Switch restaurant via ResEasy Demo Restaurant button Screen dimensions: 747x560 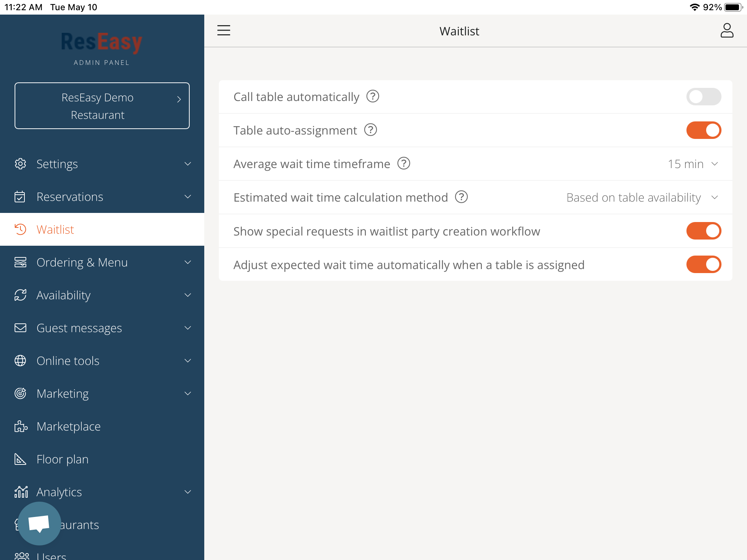(x=102, y=106)
